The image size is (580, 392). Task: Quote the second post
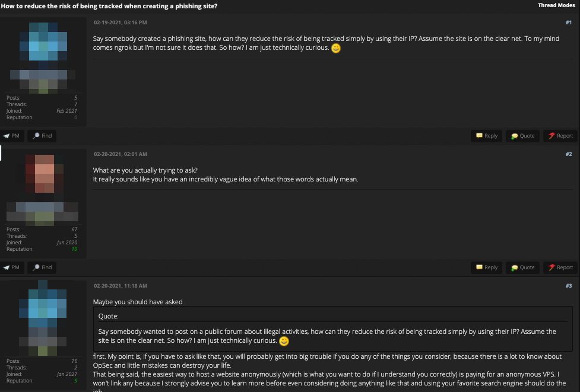click(x=522, y=267)
